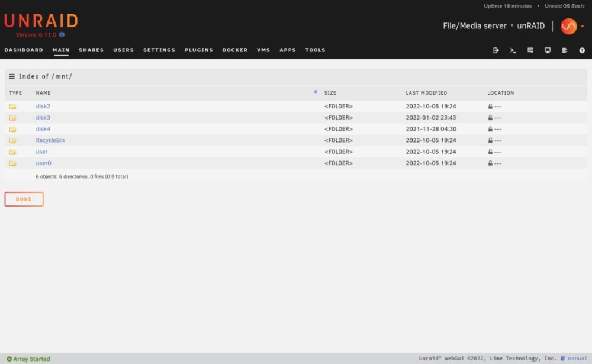Click the 'Index of /mnt/' title text
This screenshot has height=364, width=592.
coord(46,76)
